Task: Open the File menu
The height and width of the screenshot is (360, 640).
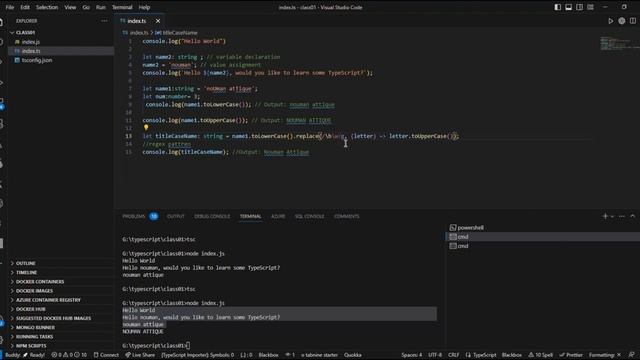Action: click(10, 7)
